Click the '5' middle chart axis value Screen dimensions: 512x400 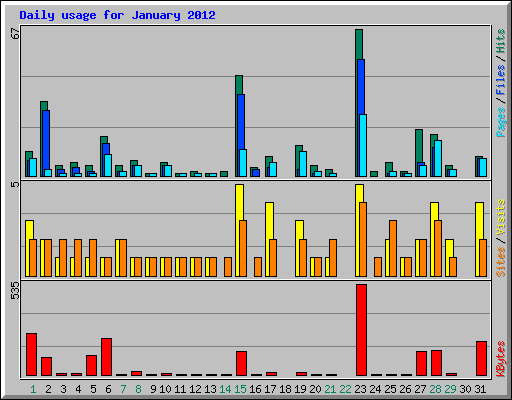pyautogui.click(x=15, y=184)
